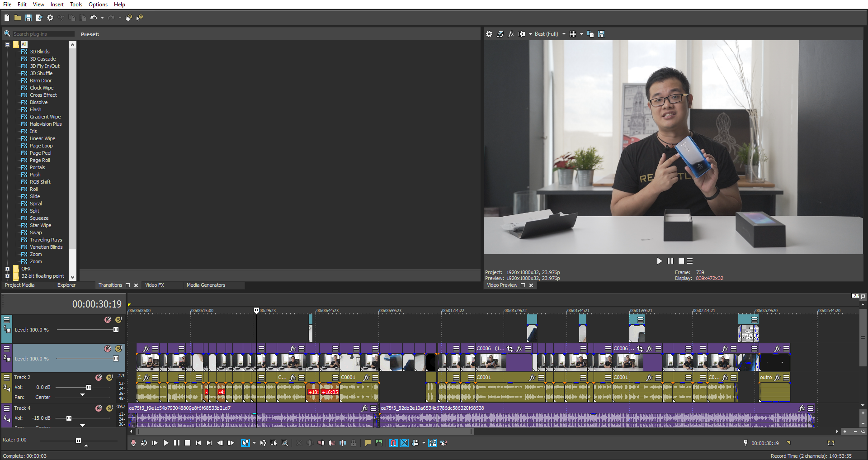Open the Split Screen View dropdown arrow
Screen dimensions: 868x460
[x=530, y=34]
